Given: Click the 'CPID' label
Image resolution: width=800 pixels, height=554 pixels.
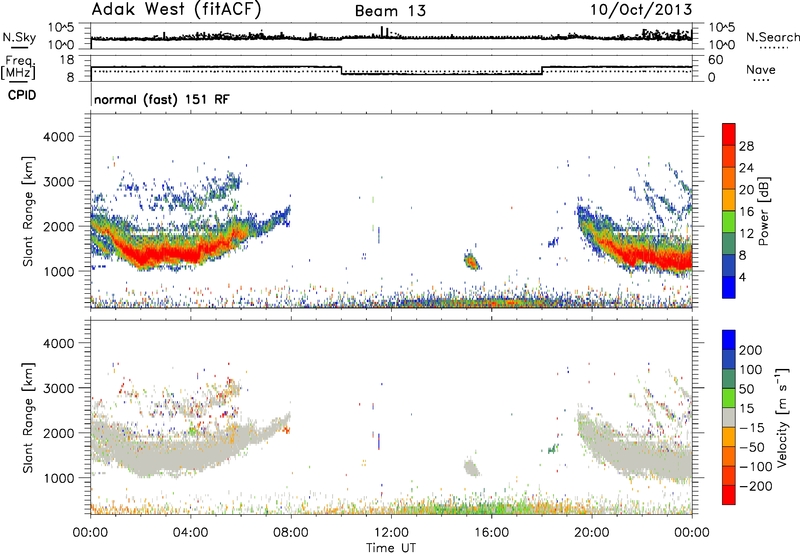Looking at the screenshot, I should coord(22,95).
